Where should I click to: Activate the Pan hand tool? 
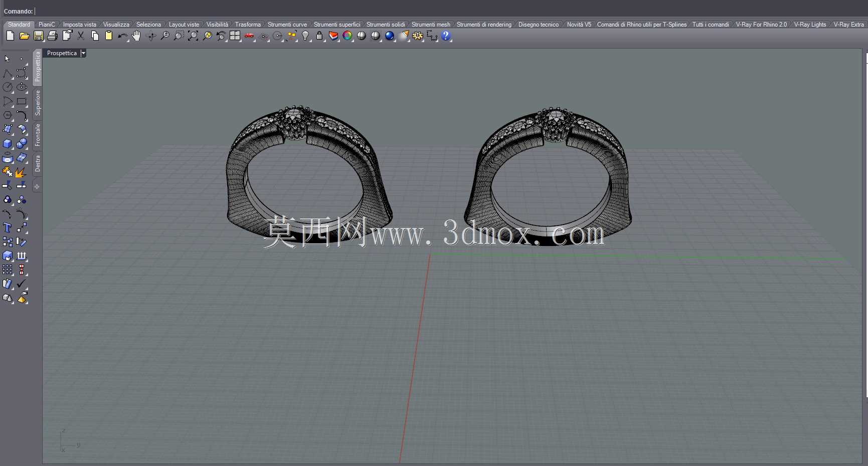[136, 36]
